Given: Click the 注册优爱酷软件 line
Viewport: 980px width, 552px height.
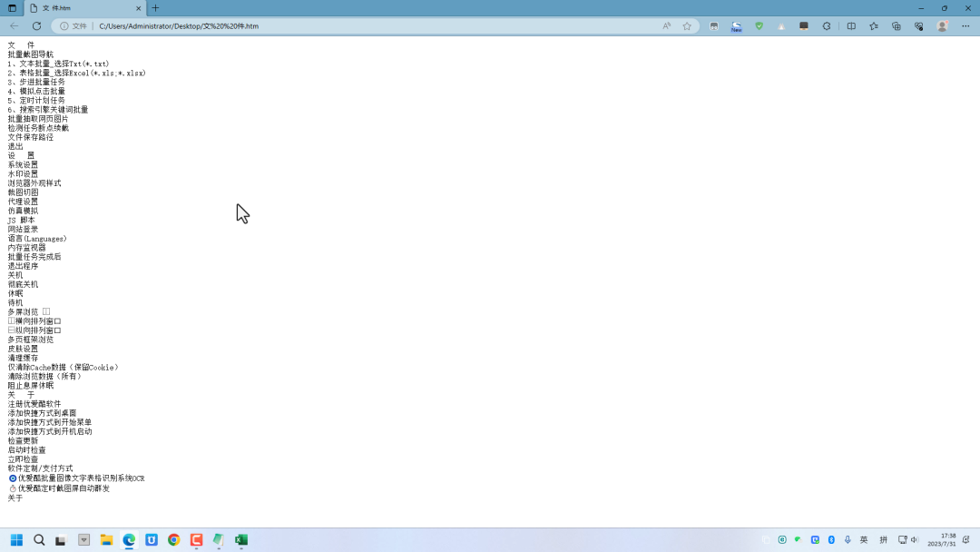Looking at the screenshot, I should (34, 404).
